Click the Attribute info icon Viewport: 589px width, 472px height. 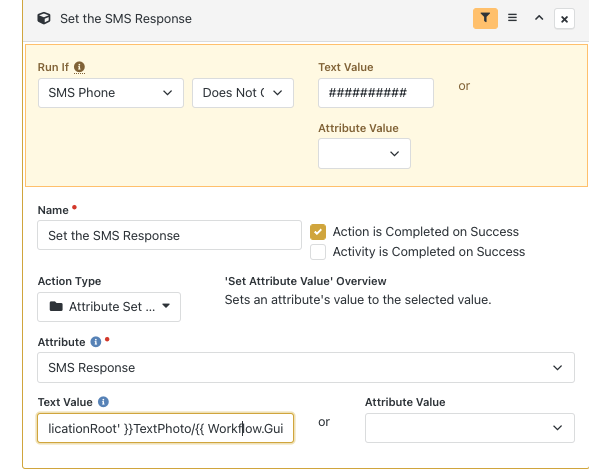point(96,342)
